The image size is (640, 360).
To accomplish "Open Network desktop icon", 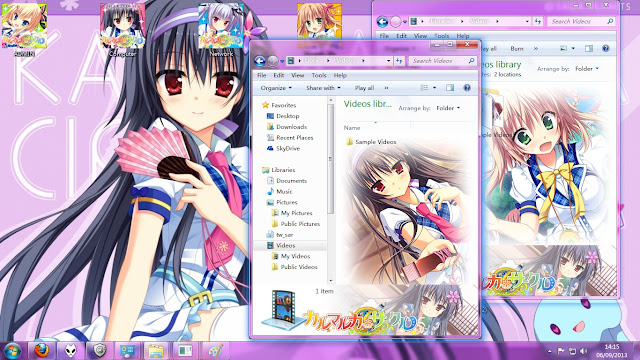I will [221, 30].
